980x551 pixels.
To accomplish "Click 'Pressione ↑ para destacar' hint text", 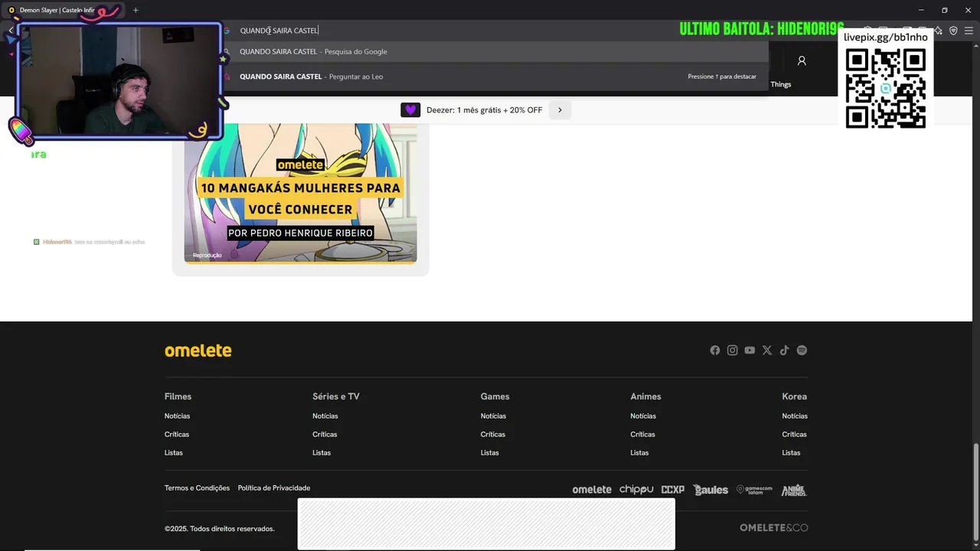I will (x=722, y=77).
